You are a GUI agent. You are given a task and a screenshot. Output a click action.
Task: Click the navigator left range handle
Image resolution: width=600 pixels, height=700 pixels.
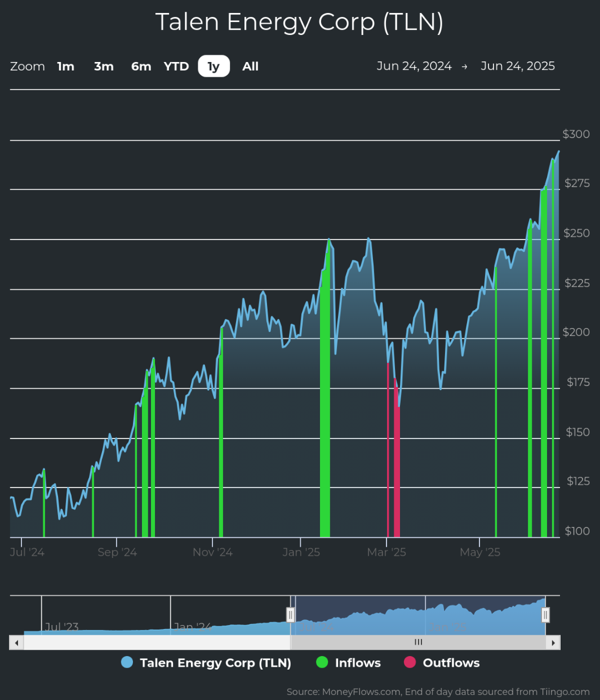[x=291, y=615]
